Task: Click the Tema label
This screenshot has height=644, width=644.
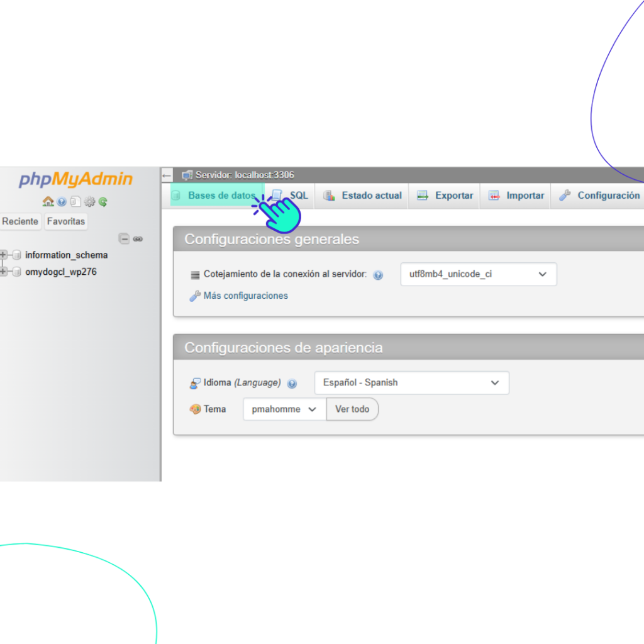Action: point(215,409)
